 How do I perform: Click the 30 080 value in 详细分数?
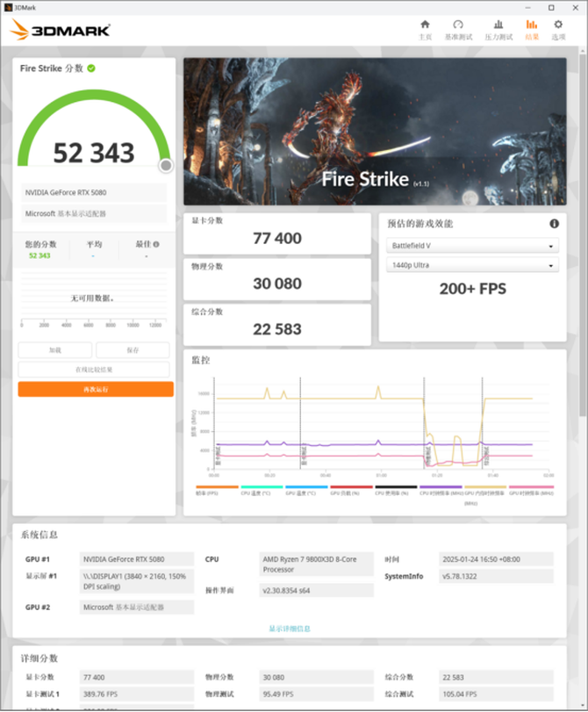tap(317, 677)
